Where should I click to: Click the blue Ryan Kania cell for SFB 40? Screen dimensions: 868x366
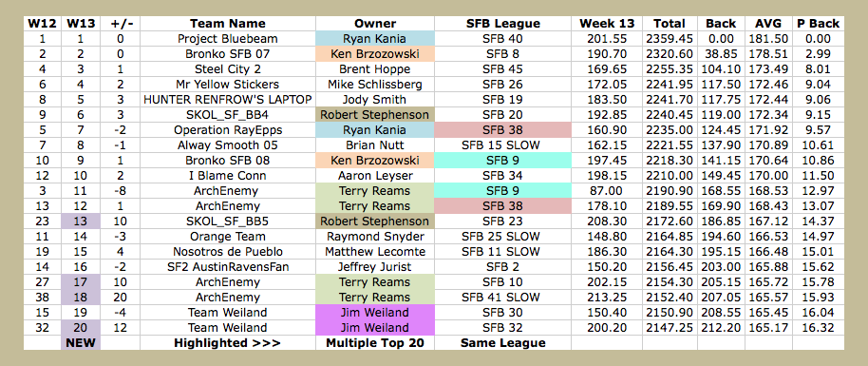click(375, 39)
